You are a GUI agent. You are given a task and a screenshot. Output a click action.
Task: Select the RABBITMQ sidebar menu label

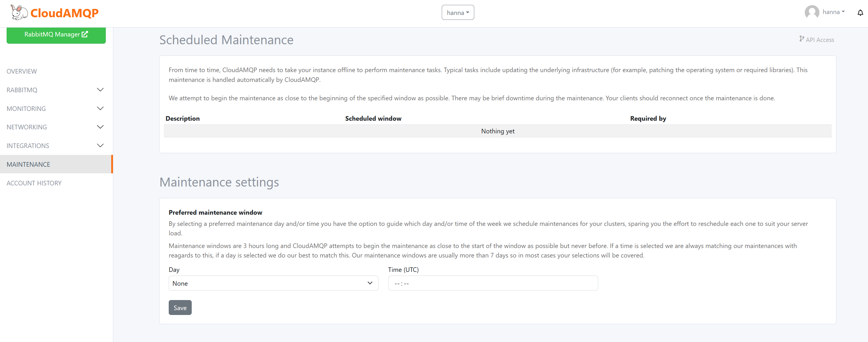pos(22,90)
